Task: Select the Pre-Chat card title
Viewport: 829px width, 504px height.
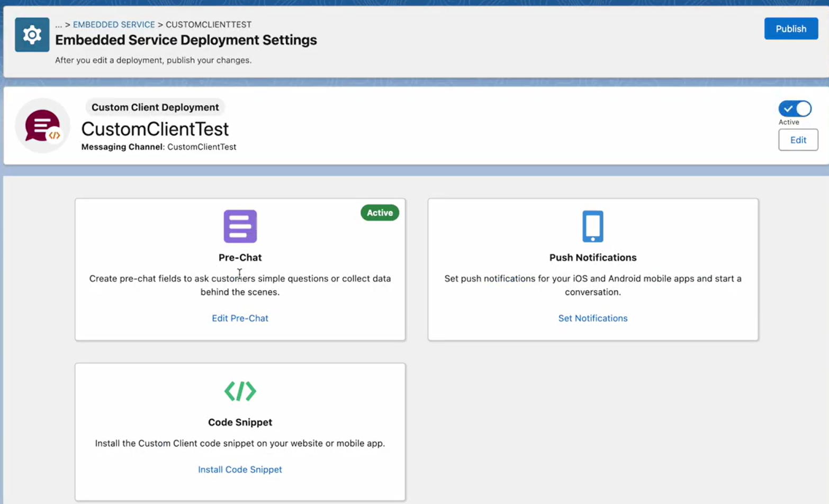Action: click(240, 258)
